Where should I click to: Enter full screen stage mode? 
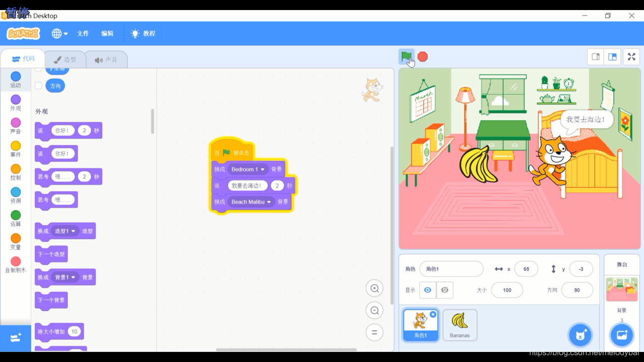[631, 57]
